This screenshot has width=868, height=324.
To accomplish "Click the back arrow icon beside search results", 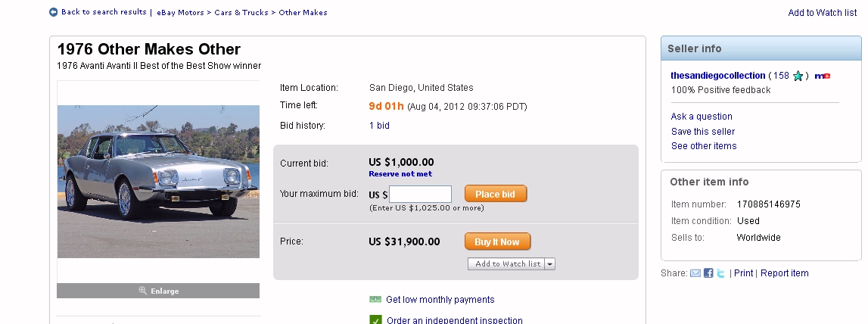I will [54, 12].
